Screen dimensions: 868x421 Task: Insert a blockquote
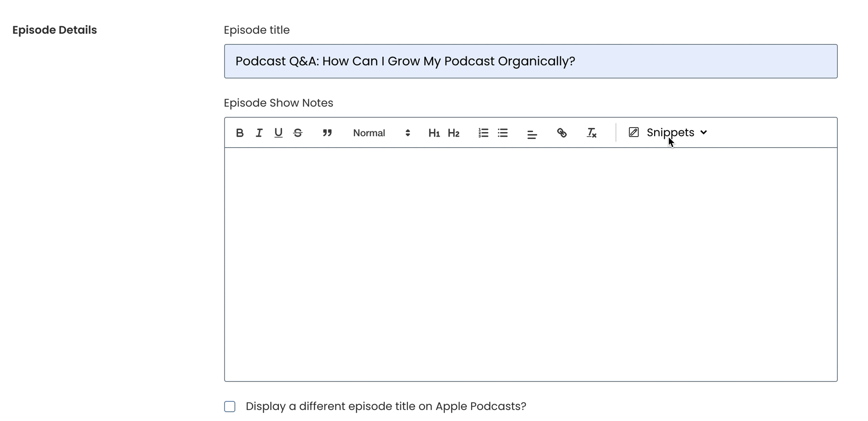[327, 133]
